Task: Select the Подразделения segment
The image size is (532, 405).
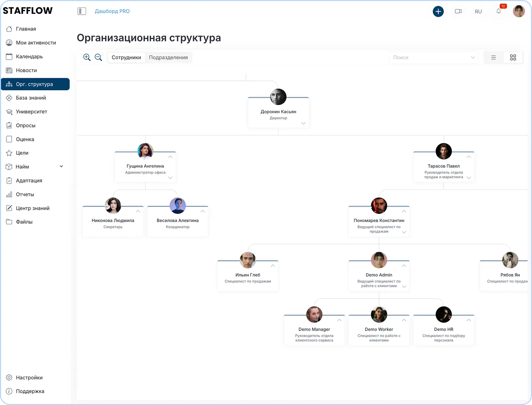Action: (x=168, y=57)
